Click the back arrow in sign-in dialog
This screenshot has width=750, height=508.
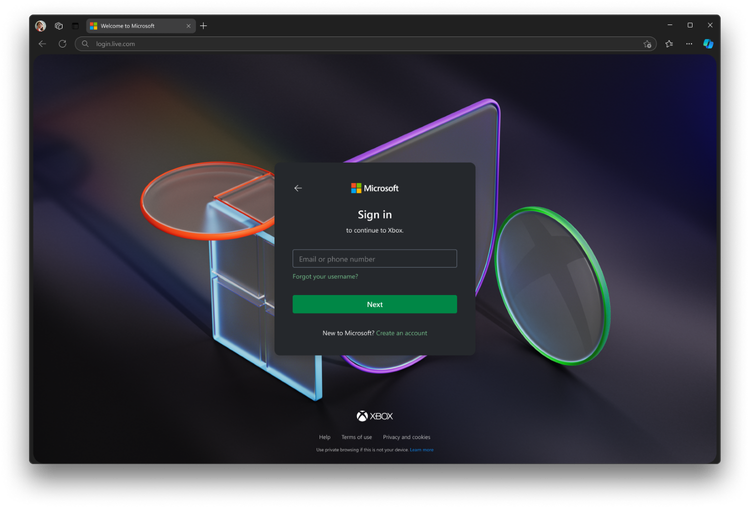(298, 188)
